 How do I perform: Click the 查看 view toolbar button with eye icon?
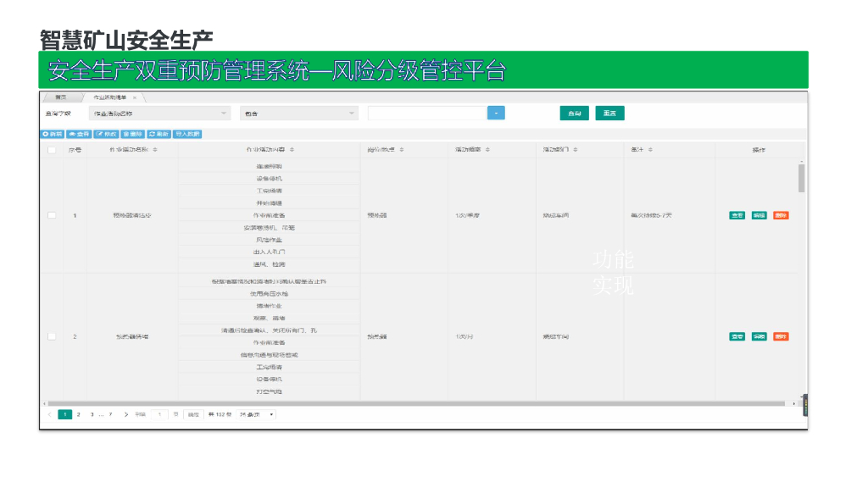point(79,135)
